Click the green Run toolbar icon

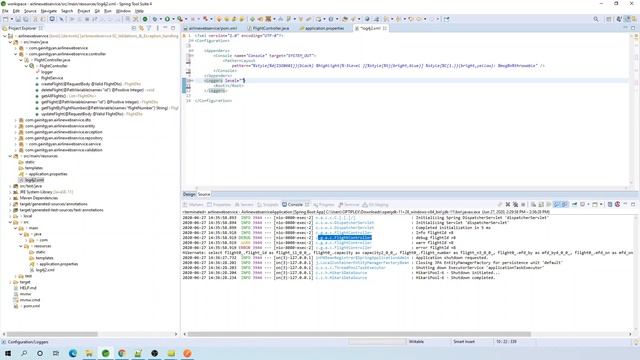pyautogui.click(x=167, y=19)
